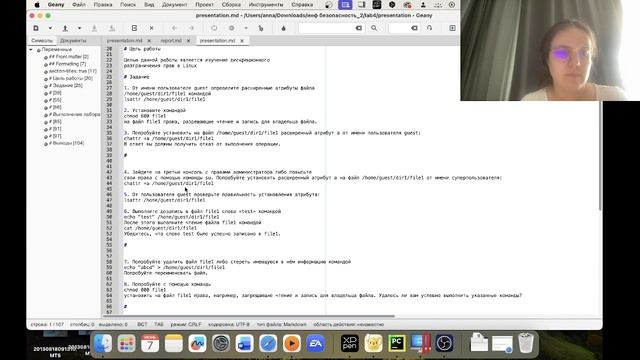Clear the go-to-line field
Image resolution: width=640 pixels, height=360 pixels.
[414, 28]
